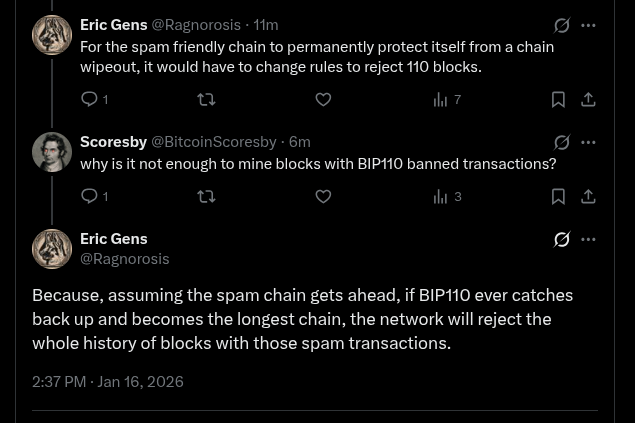Share Eric Gens's first tweet
635x423 pixels.
(x=588, y=99)
